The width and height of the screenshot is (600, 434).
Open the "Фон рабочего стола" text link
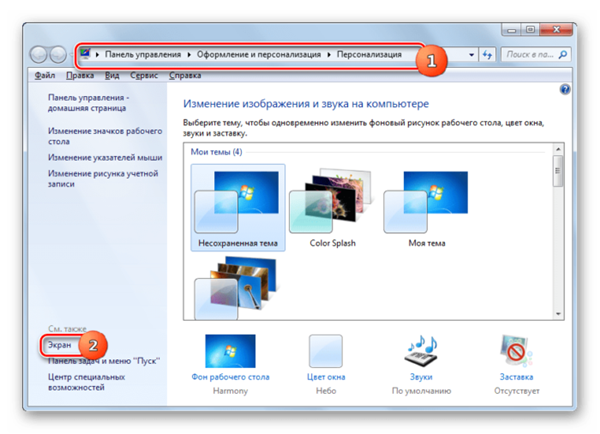(x=230, y=377)
